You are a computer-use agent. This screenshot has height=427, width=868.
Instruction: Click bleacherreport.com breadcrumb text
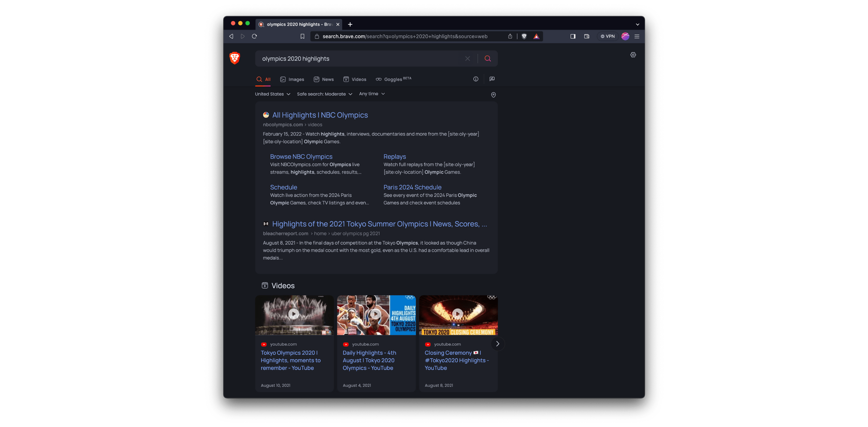point(285,234)
